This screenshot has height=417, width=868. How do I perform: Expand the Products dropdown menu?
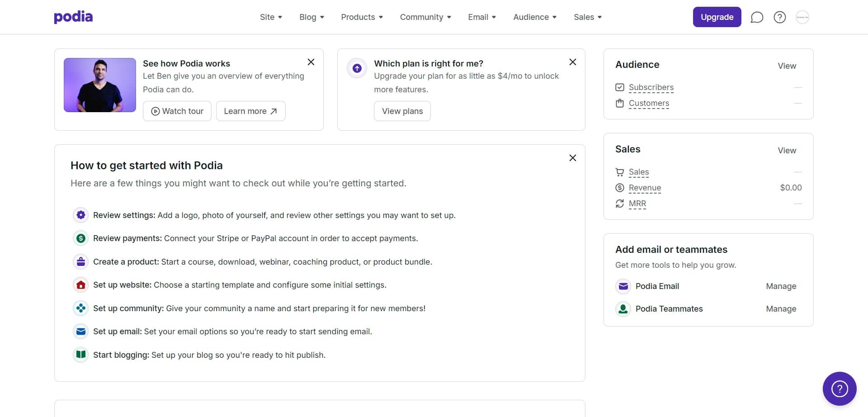[x=362, y=17]
